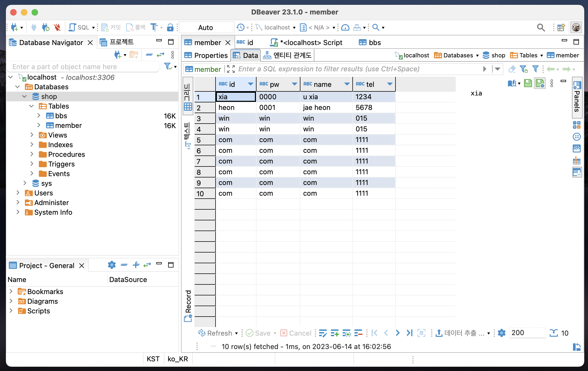Click the disconnect red plug icon
This screenshot has height=371, width=588.
click(x=57, y=27)
